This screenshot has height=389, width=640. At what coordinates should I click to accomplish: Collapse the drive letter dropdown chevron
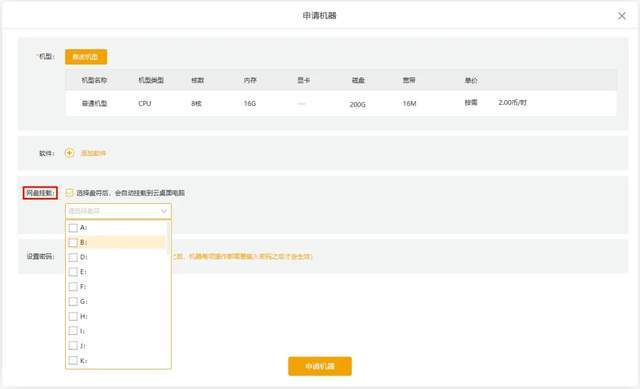coord(164,211)
